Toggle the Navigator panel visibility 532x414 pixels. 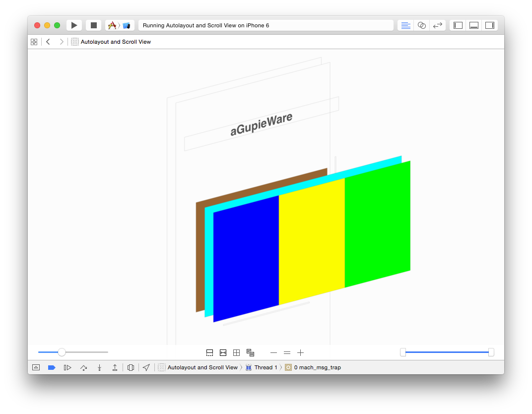pos(457,25)
